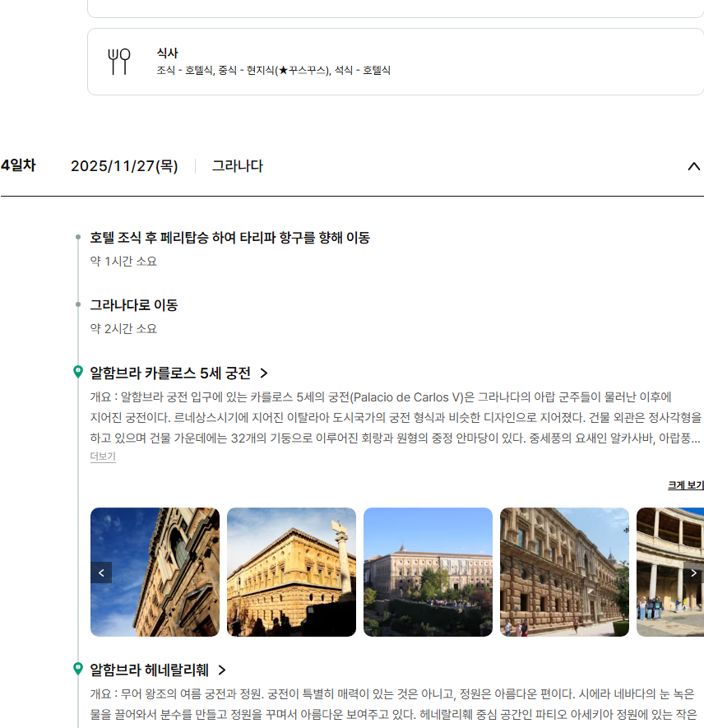Select the 4일차 day label

[x=18, y=165]
